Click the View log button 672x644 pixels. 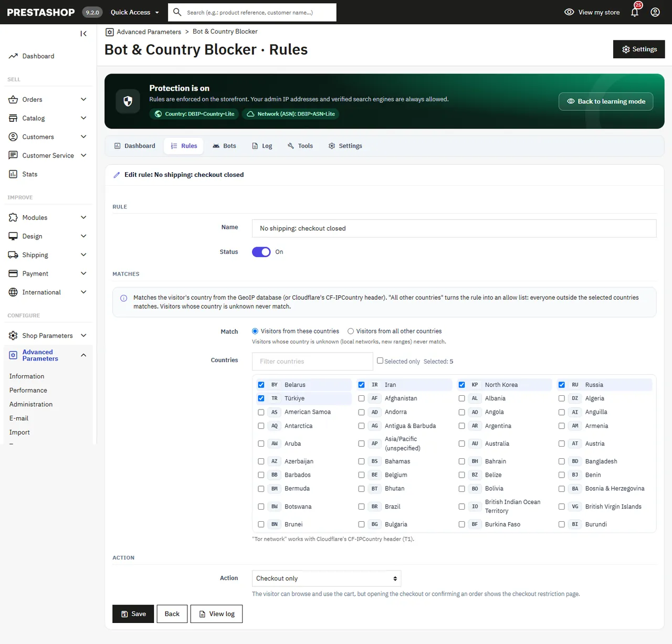(x=216, y=614)
